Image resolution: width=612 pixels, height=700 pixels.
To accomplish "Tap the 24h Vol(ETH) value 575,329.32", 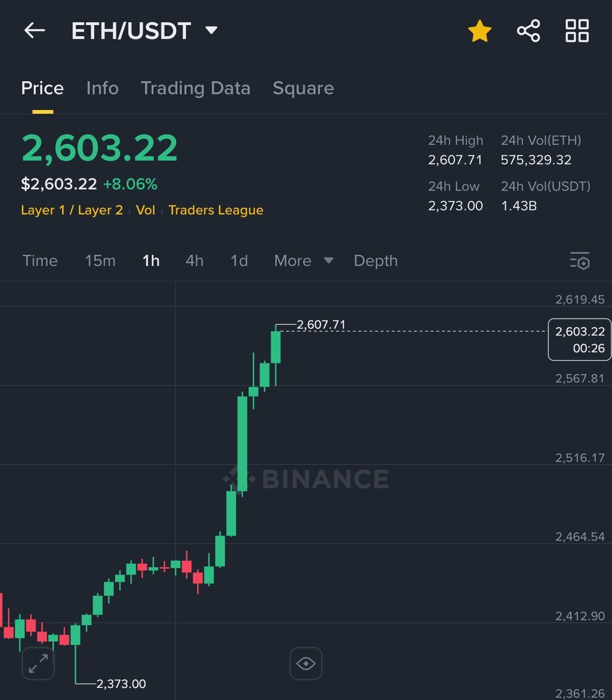I will [x=536, y=160].
